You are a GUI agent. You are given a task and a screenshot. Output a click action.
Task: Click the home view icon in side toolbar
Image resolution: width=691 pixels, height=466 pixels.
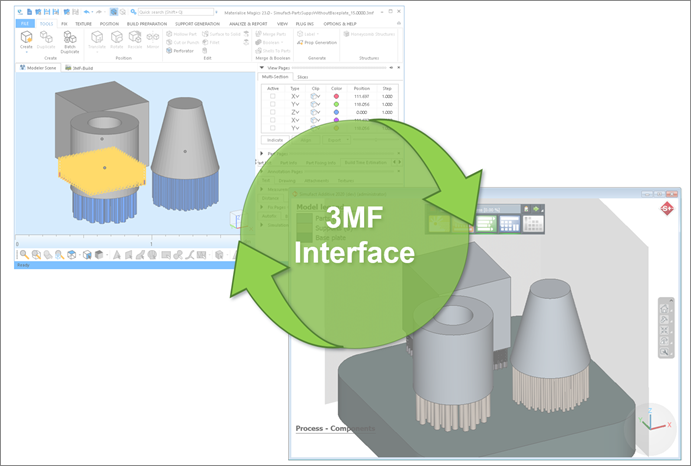(665, 307)
